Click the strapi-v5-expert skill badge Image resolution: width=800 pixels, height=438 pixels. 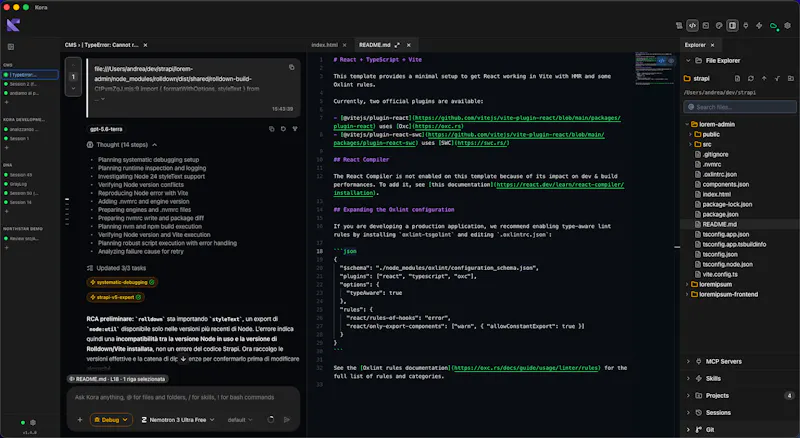(115, 297)
